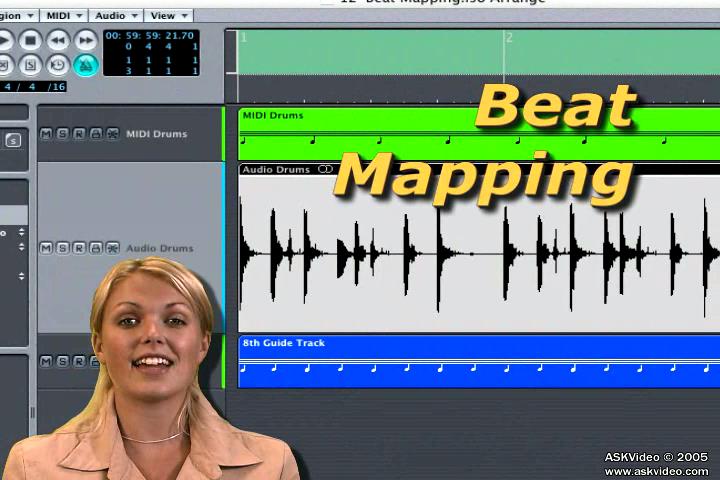
Task: Freeze the Audio Drums track
Action: 112,248
